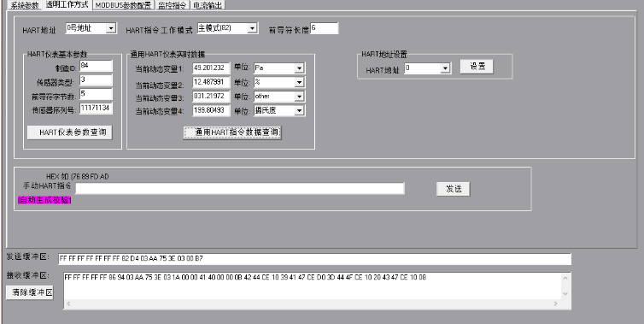Click the 发送 button
The width and height of the screenshot is (644, 324).
click(453, 189)
